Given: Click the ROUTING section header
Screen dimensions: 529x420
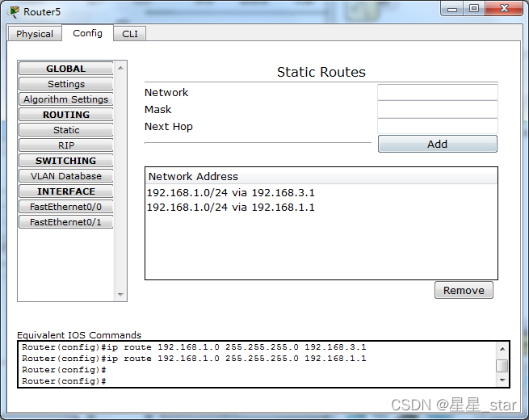Looking at the screenshot, I should (65, 115).
